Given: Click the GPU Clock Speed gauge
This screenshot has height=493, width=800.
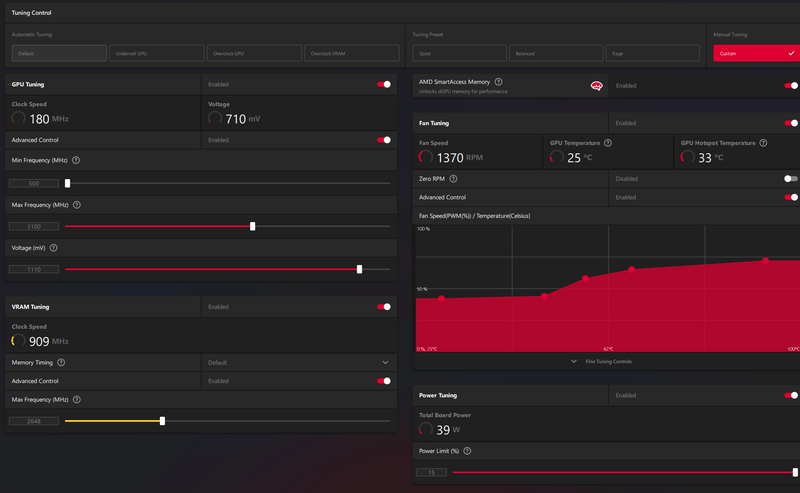Looking at the screenshot, I should (x=18, y=118).
